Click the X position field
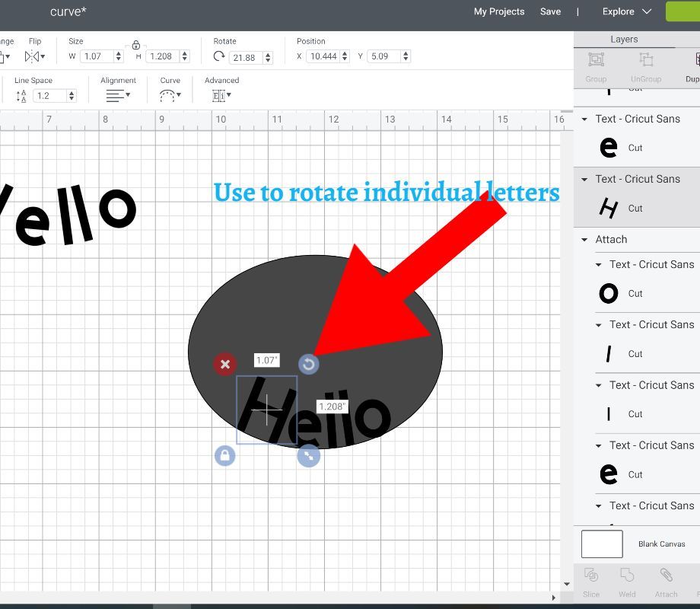 (323, 56)
